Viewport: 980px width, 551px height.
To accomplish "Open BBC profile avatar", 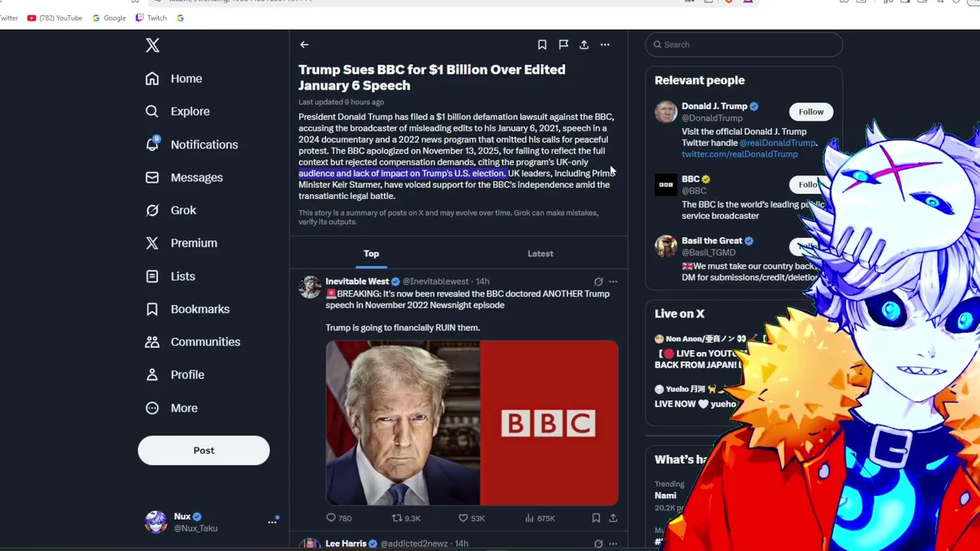I will click(x=666, y=184).
